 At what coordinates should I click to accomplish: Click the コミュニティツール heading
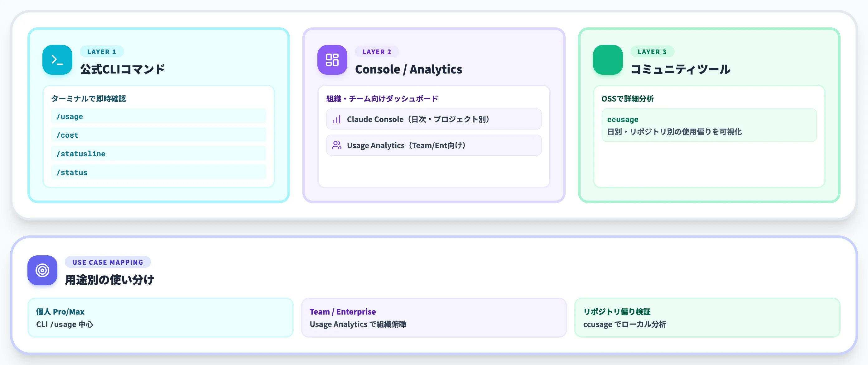click(x=680, y=69)
